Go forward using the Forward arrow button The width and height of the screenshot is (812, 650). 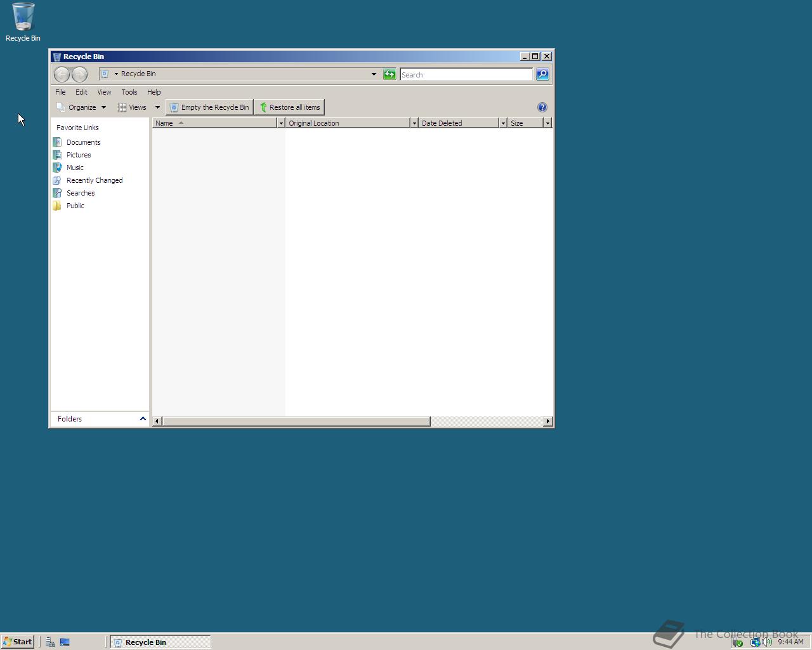pos(79,74)
